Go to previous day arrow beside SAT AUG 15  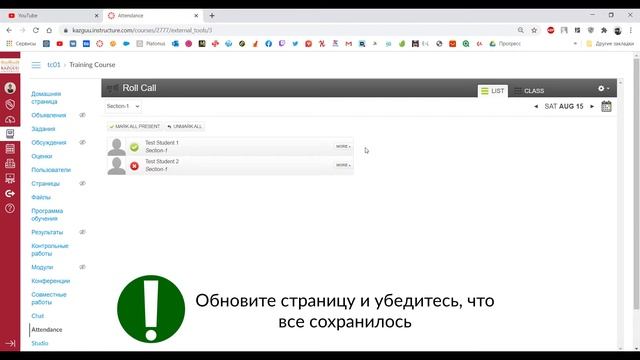pyautogui.click(x=536, y=107)
